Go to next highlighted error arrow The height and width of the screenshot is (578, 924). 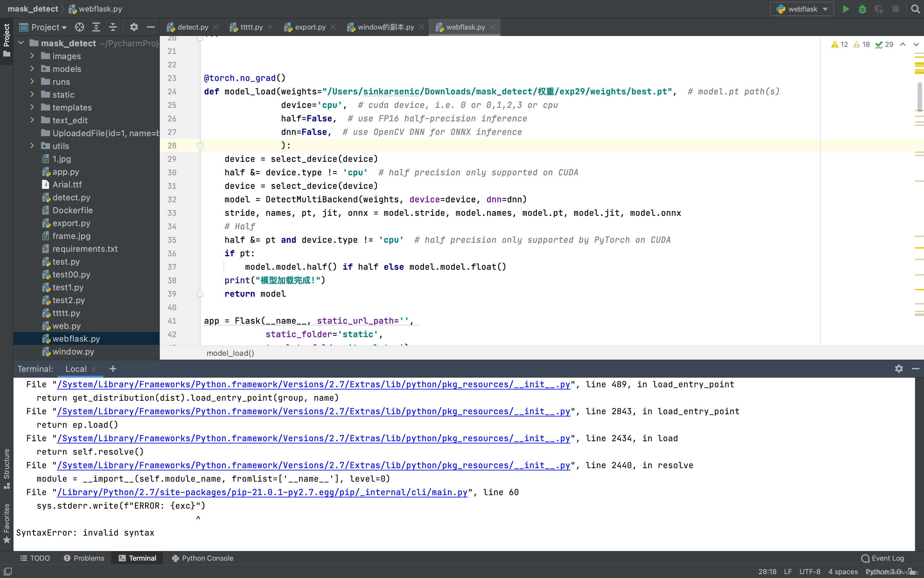[x=916, y=44]
